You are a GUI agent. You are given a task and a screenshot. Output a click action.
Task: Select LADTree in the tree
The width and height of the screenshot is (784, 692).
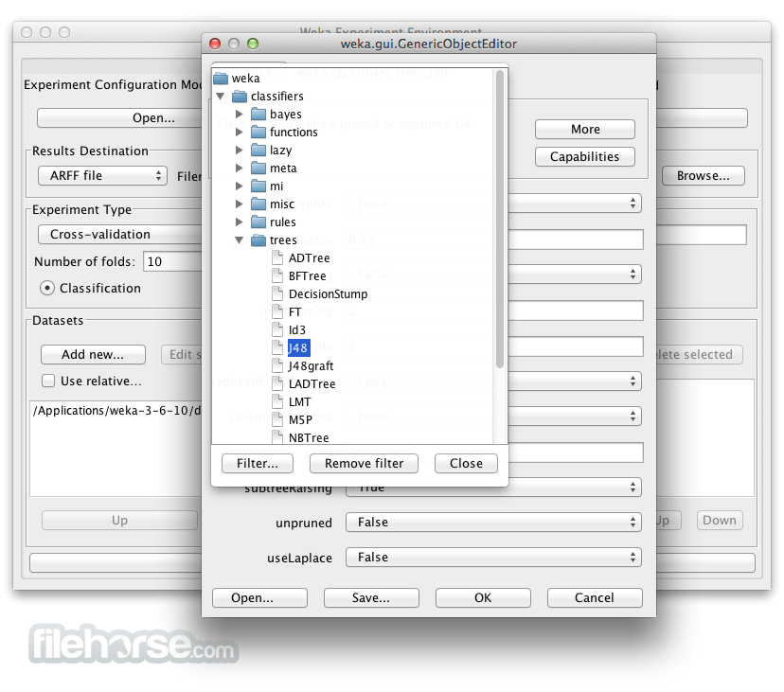pyautogui.click(x=312, y=384)
